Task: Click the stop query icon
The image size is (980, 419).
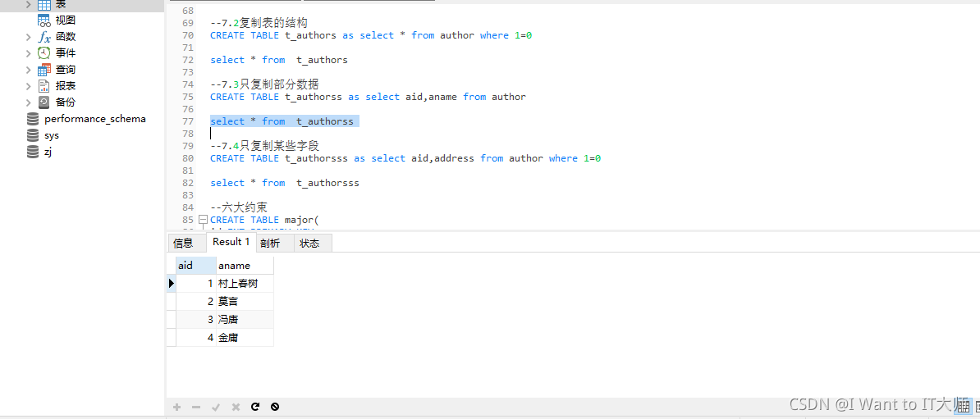Action: 275,407
